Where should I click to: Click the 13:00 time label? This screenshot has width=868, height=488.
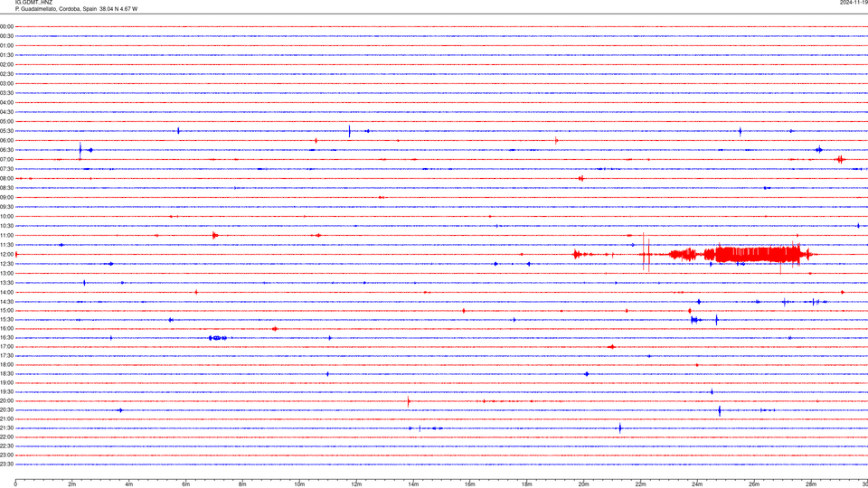(6, 273)
